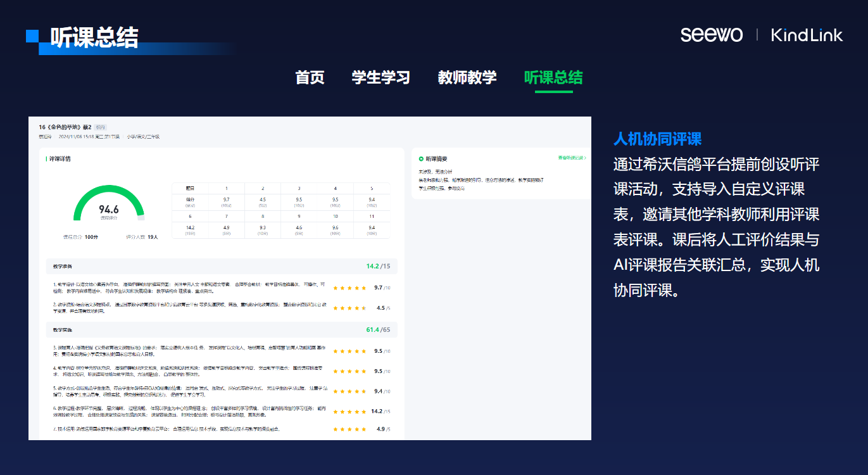
Task: Click the score cell 14.2 for question 6
Action: [190, 229]
